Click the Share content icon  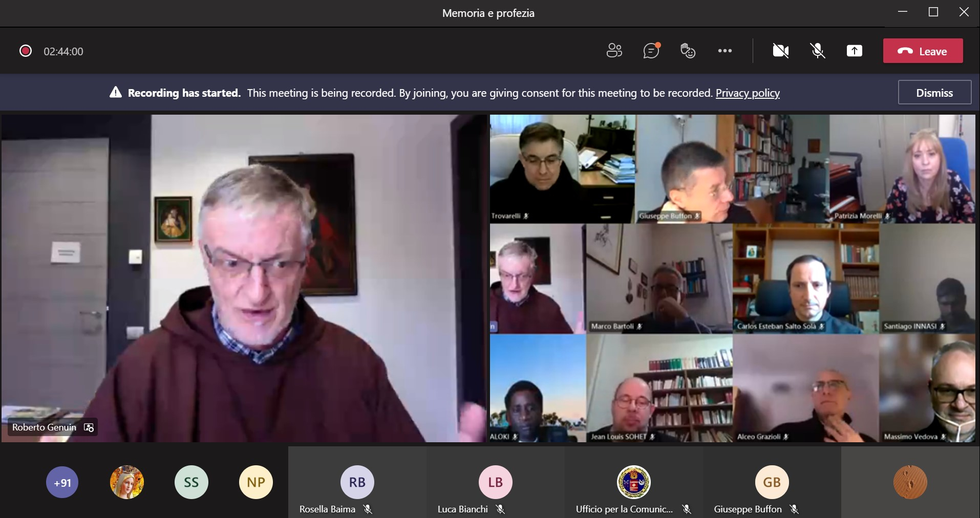(854, 51)
